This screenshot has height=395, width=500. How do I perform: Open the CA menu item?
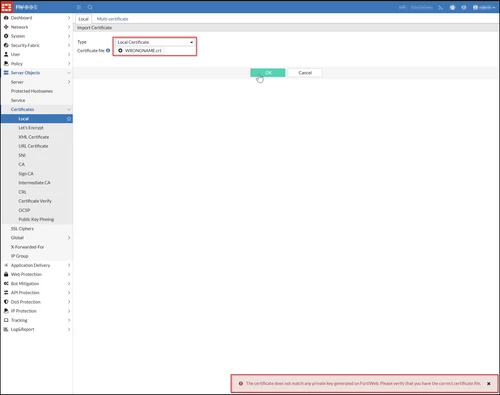(22, 164)
